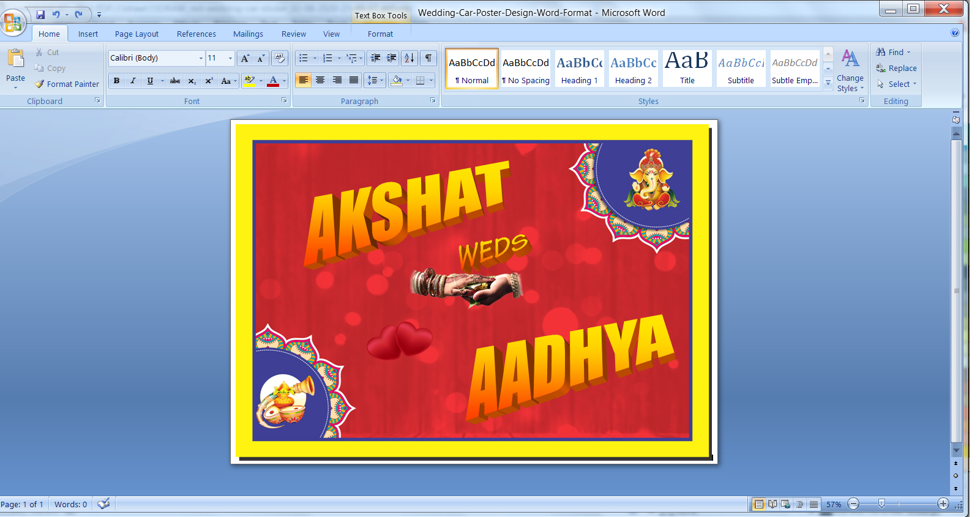Image resolution: width=980 pixels, height=517 pixels.
Task: Apply the Heading 1 style
Action: pyautogui.click(x=579, y=69)
